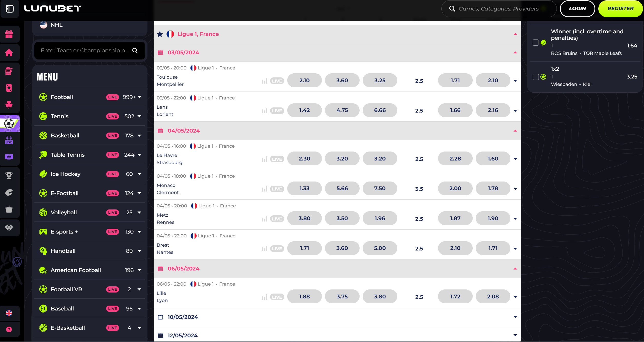Toggle LIVE badge on Brest vs Nantes row

[277, 249]
